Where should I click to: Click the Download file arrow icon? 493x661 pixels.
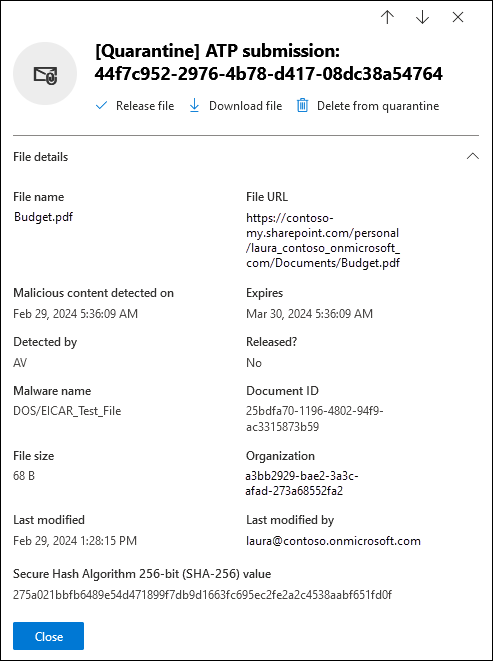click(x=194, y=105)
